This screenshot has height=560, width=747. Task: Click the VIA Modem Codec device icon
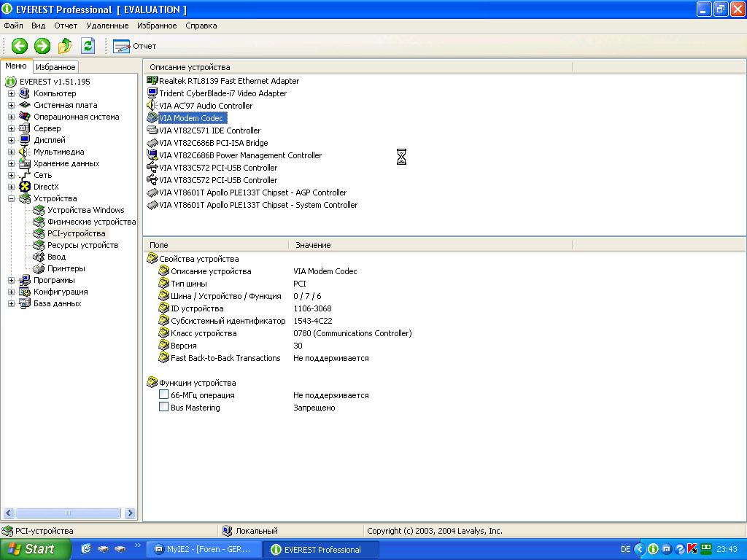pos(152,117)
